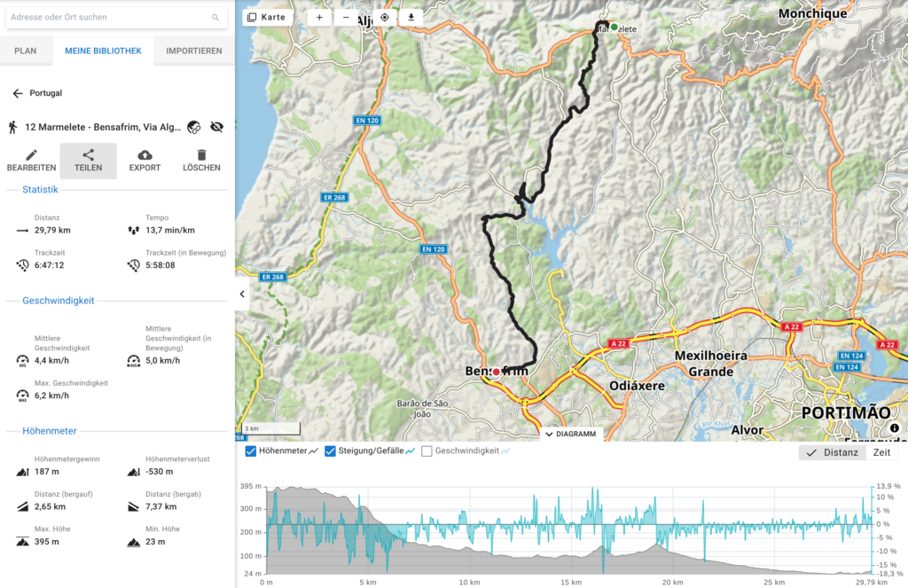This screenshot has height=588, width=908.
Task: Toggle track visibility eye icon
Action: [x=217, y=127]
